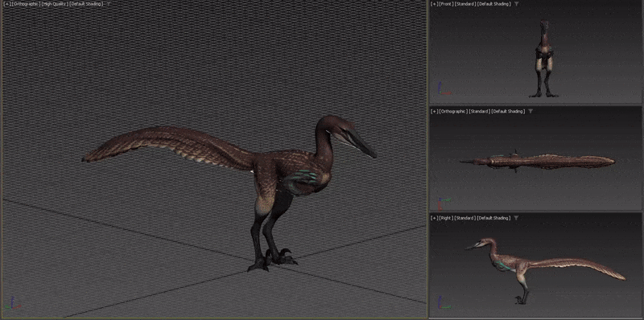Click the filter funnel in middle-right Orthographic viewport
The image size is (644, 320).
pos(530,111)
